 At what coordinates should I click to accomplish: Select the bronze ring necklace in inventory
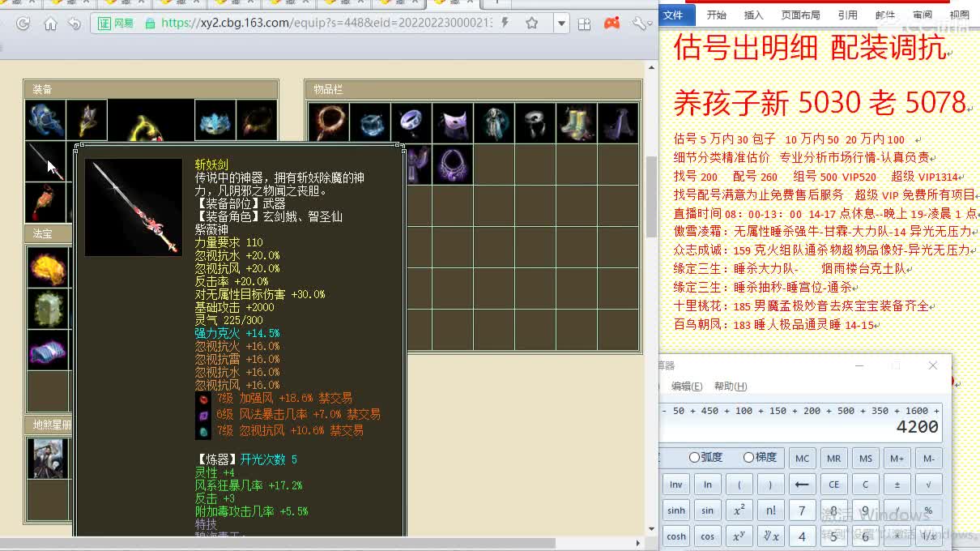pyautogui.click(x=329, y=122)
